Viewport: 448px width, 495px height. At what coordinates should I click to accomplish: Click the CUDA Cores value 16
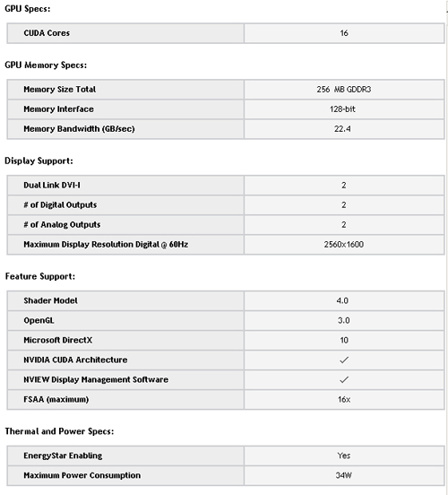coord(344,33)
